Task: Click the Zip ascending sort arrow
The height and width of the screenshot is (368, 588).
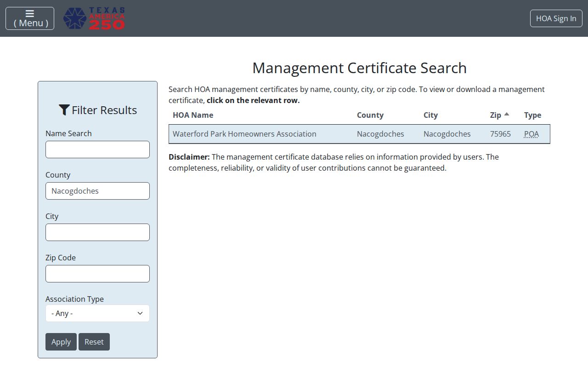Action: (x=507, y=114)
